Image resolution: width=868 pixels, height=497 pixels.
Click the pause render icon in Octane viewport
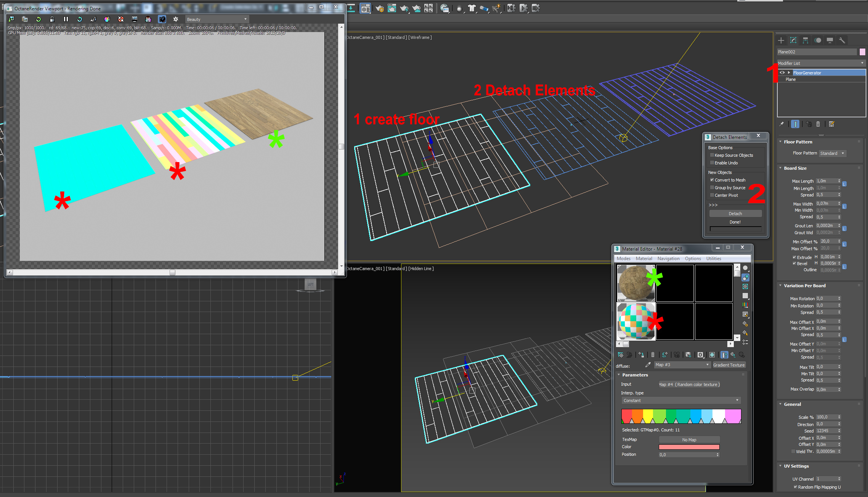tap(66, 19)
